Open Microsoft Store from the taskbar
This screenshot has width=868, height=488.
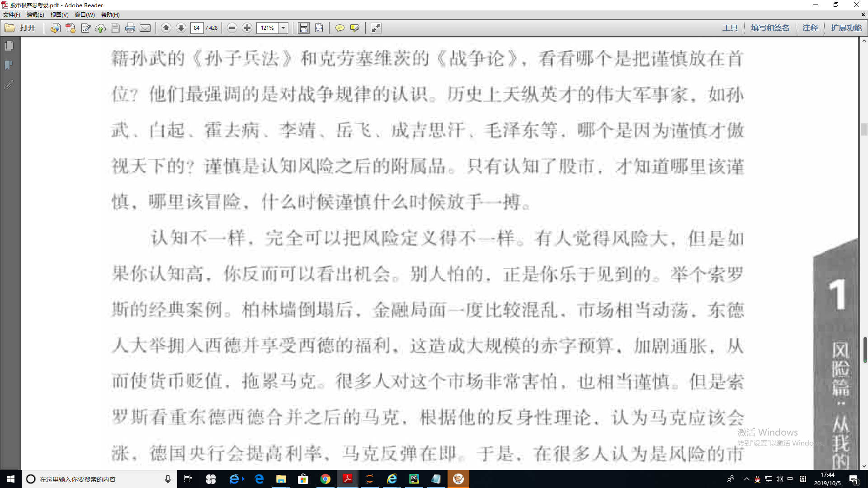point(303,479)
